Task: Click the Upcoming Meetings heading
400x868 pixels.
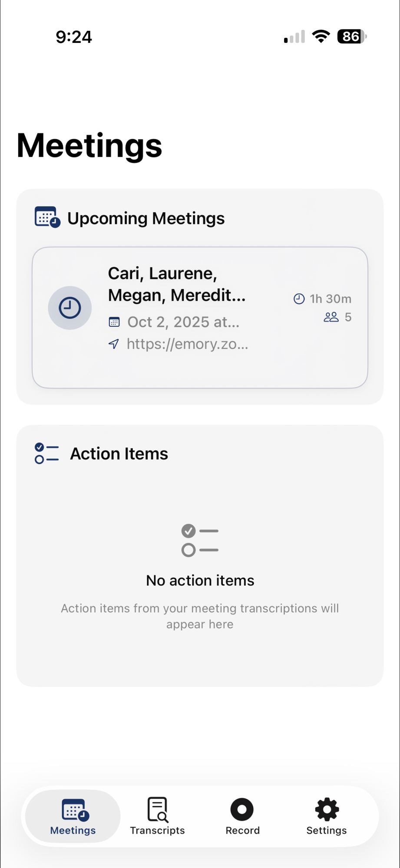Action: coord(146,218)
